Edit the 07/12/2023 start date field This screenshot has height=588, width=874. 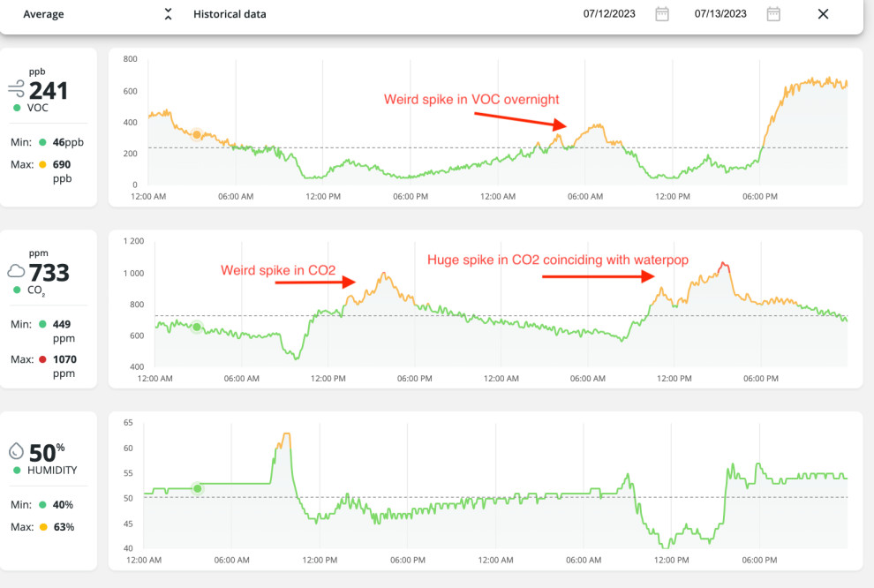[x=609, y=14]
